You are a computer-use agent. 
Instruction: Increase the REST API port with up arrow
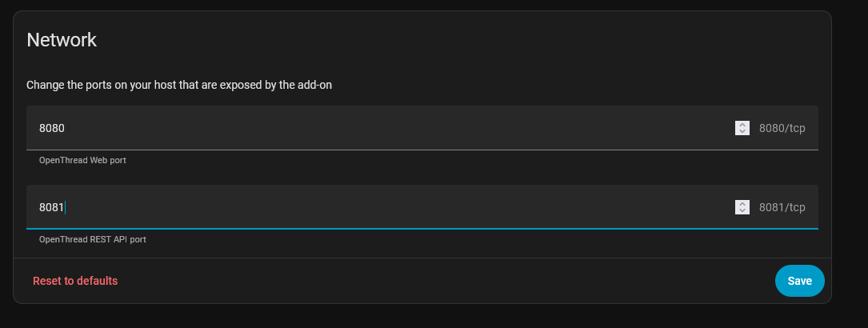742,203
